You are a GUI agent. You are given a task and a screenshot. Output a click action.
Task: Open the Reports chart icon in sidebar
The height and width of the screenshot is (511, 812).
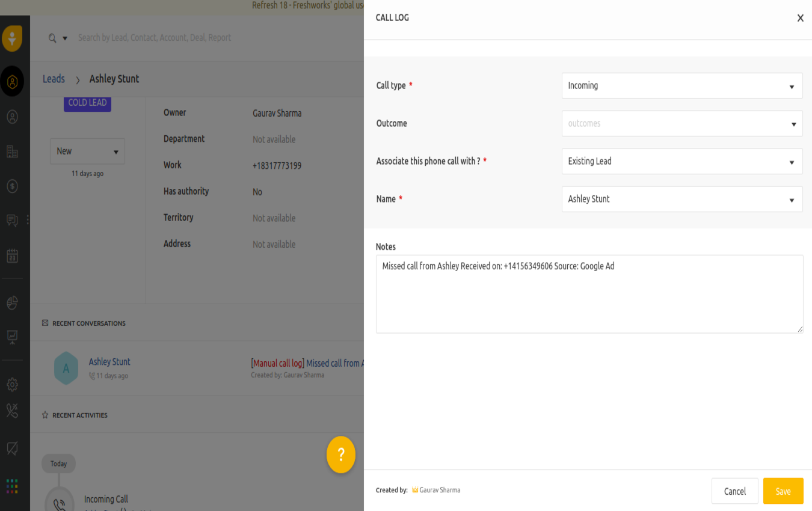[x=12, y=338]
